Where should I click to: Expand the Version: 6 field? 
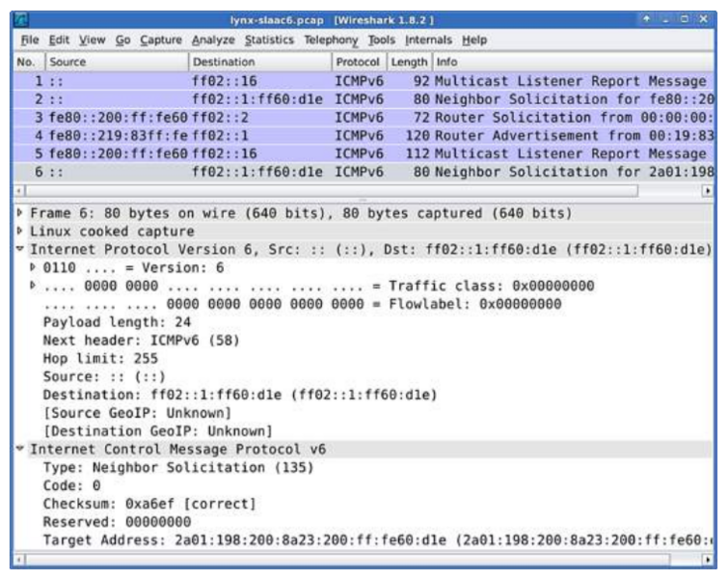35,267
